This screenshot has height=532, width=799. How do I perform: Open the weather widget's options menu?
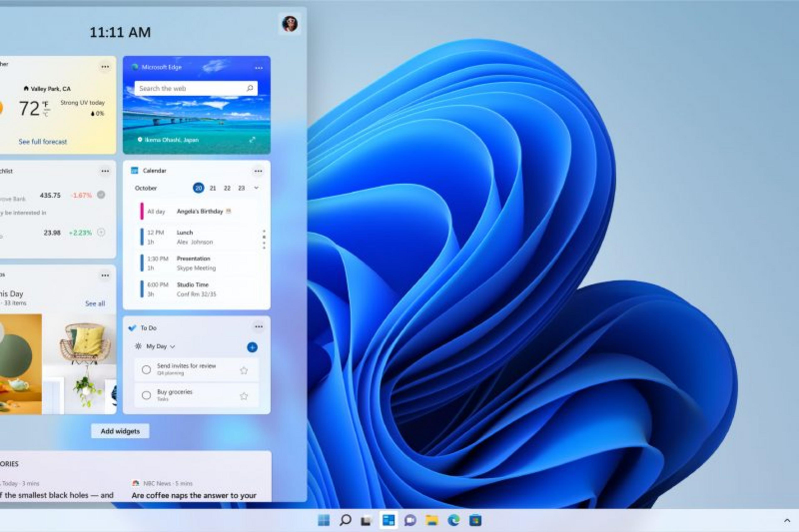pos(105,67)
